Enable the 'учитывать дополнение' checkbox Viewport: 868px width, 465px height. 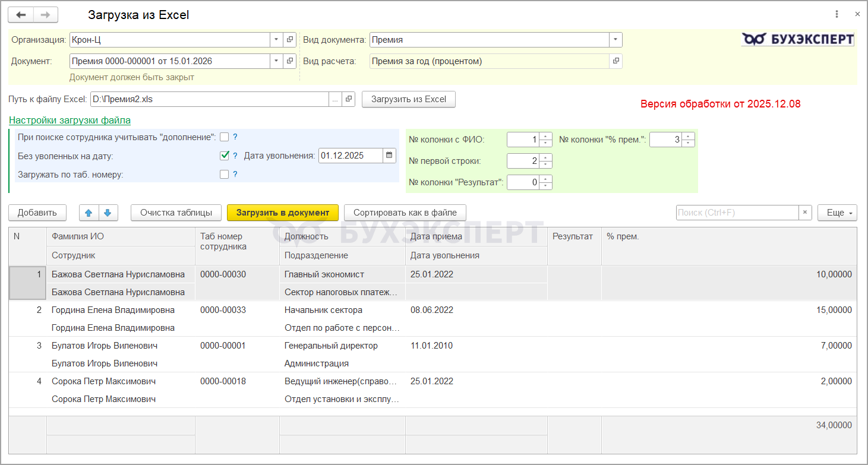pos(224,137)
